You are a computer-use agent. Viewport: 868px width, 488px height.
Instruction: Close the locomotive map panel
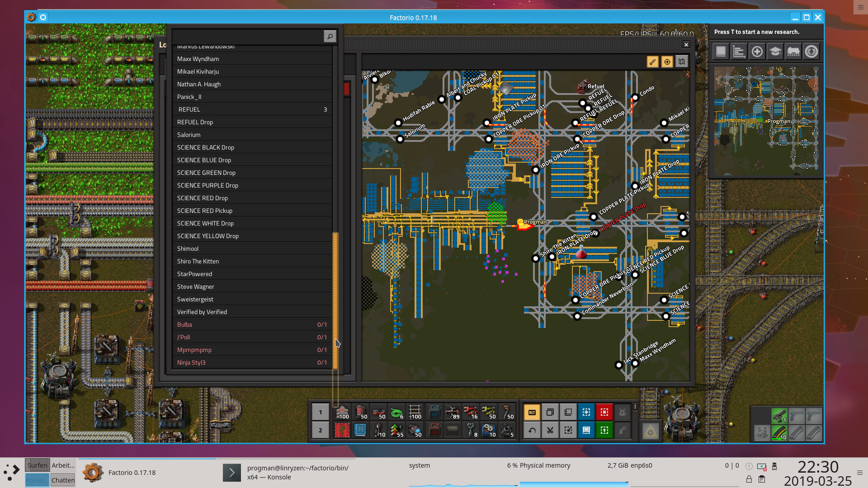click(686, 45)
